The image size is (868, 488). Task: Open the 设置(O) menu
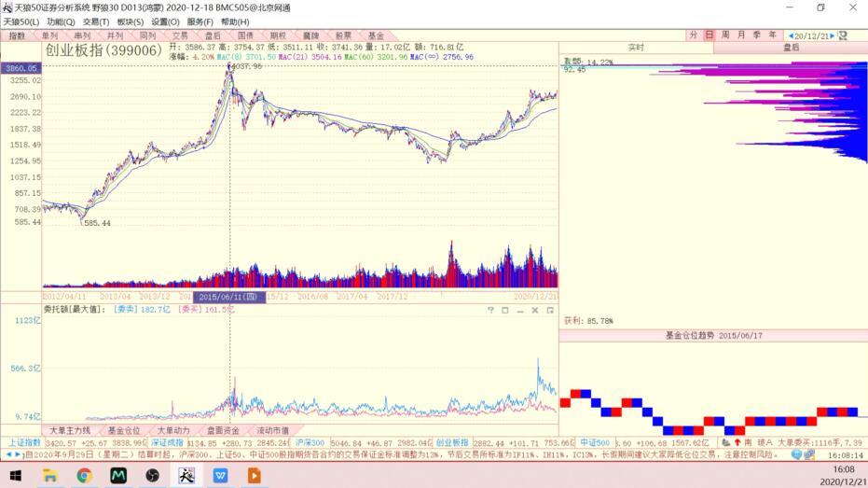[165, 21]
